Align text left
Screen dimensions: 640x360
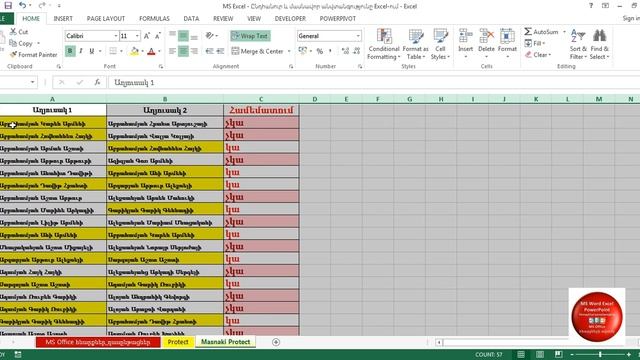coord(172,51)
